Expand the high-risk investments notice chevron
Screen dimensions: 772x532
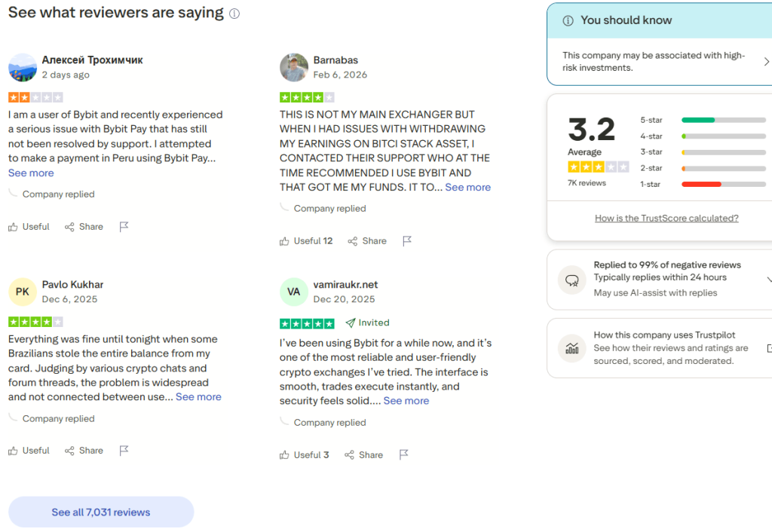[x=766, y=62]
